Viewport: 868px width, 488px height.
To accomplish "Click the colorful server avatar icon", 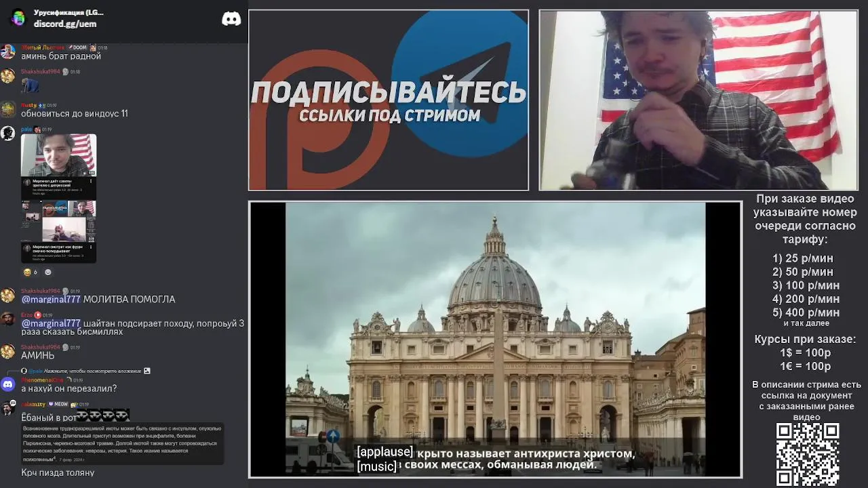I will (18, 18).
